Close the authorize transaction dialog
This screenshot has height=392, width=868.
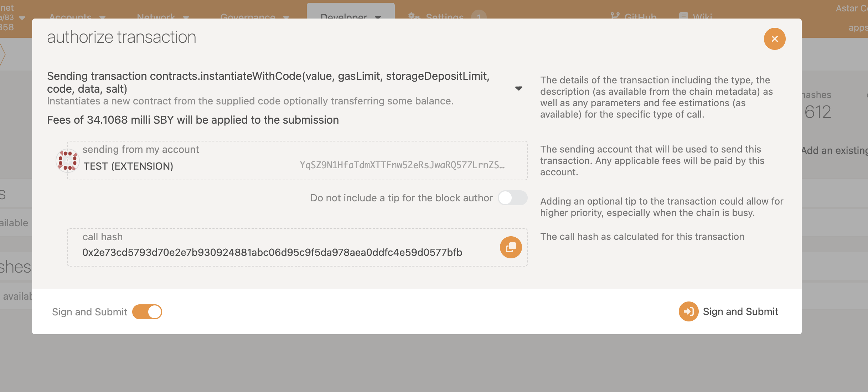coord(774,39)
